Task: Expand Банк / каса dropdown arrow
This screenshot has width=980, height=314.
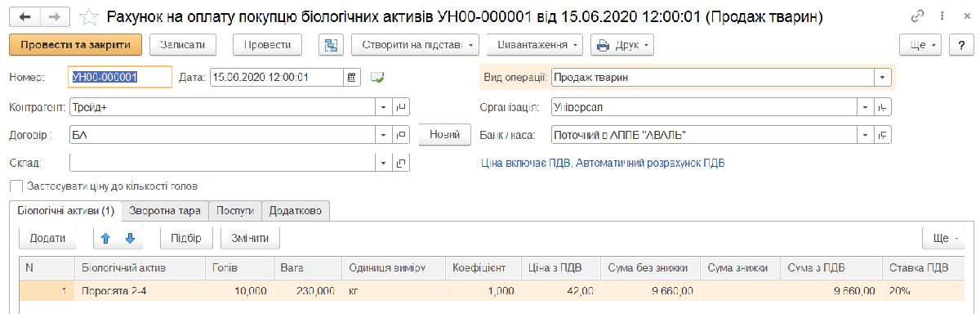Action: click(x=866, y=136)
